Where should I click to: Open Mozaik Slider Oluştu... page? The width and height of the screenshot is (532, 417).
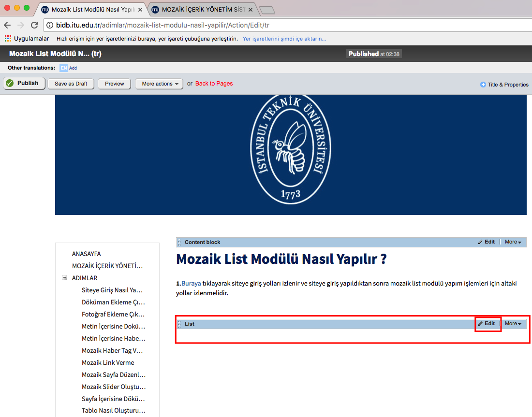click(x=114, y=387)
